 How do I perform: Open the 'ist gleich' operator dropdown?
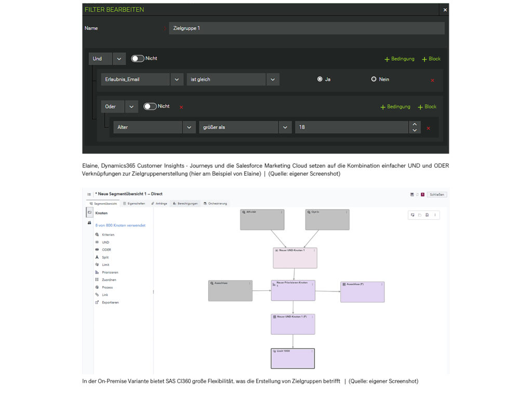pos(273,79)
